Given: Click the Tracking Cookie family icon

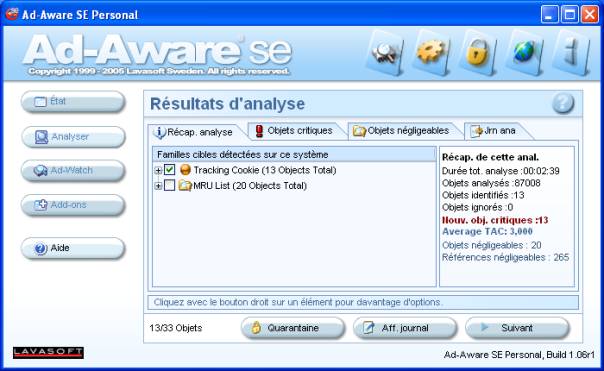Looking at the screenshot, I should (x=185, y=170).
